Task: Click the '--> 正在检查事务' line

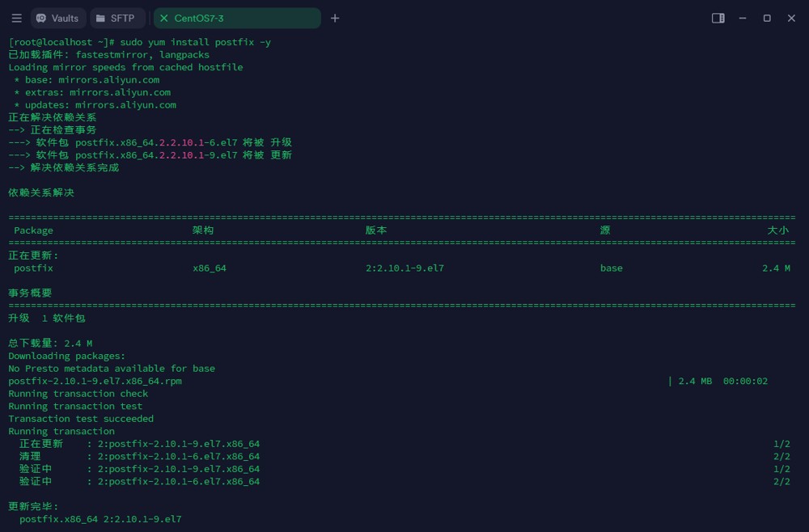Action: coord(52,130)
